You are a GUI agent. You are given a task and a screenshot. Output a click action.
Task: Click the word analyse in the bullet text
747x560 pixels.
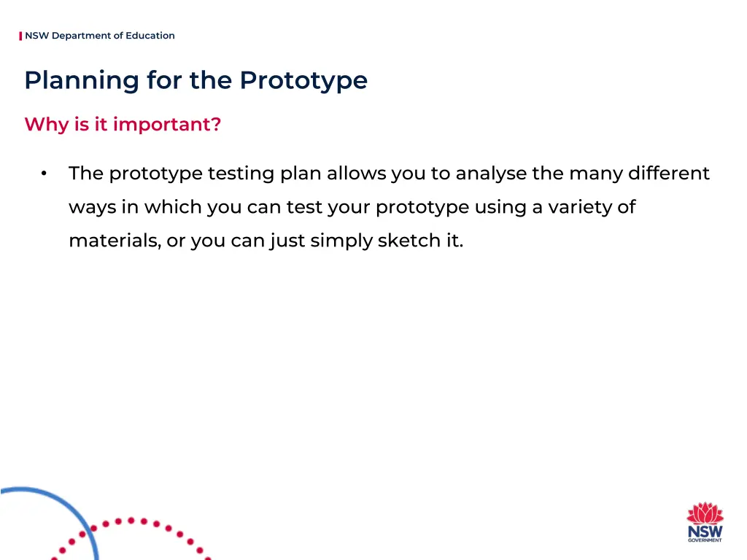point(491,174)
